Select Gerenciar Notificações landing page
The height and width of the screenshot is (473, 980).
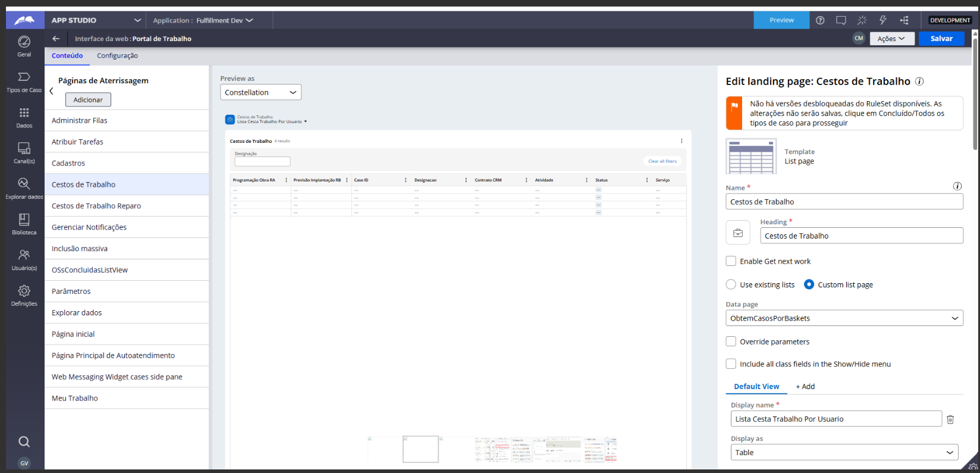(x=127, y=227)
